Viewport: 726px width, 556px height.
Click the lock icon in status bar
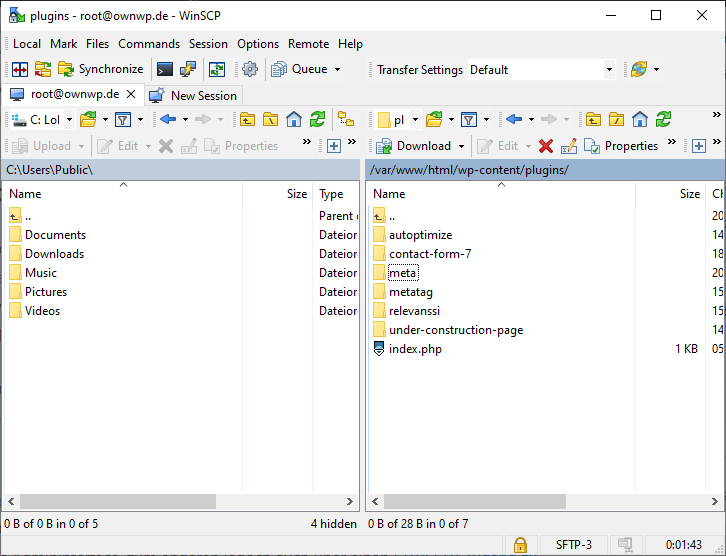520,545
